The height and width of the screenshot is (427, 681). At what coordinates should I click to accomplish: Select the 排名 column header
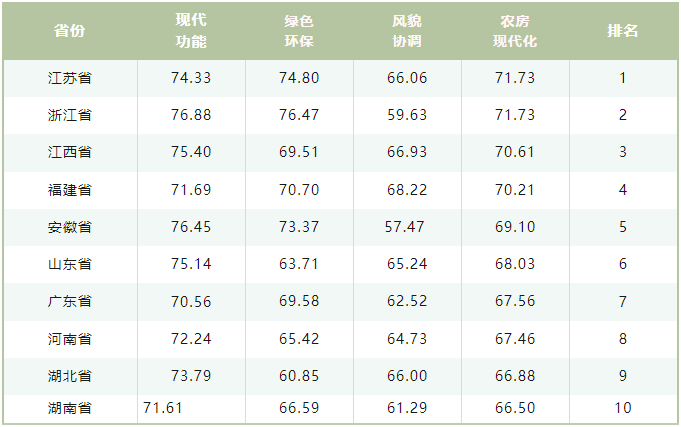[623, 31]
